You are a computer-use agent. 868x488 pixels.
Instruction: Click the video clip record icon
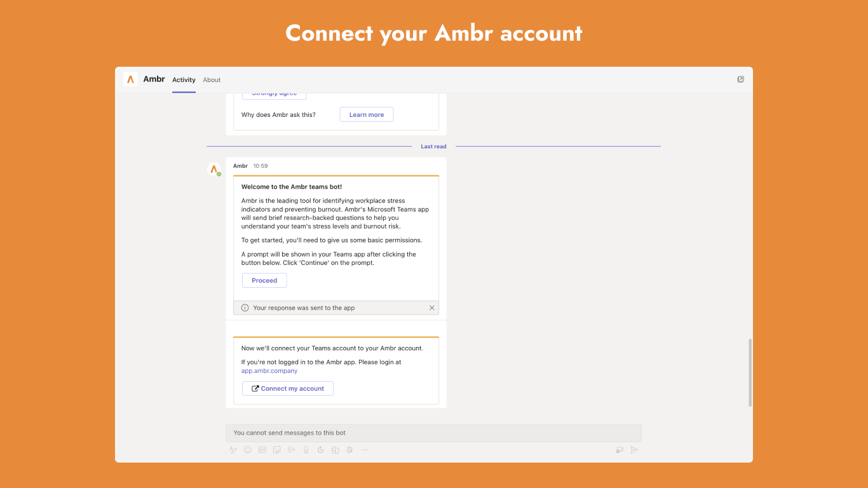pos(620,450)
